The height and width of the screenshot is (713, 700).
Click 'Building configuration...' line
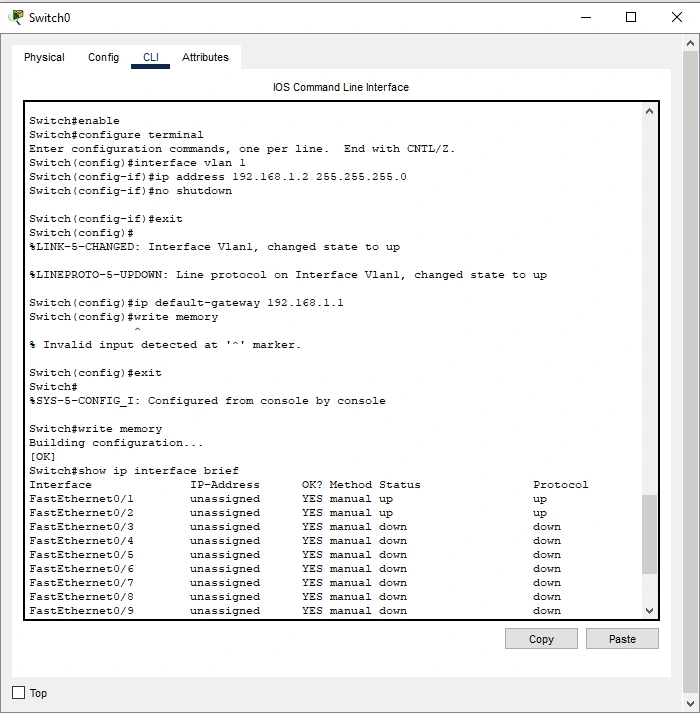(x=116, y=443)
